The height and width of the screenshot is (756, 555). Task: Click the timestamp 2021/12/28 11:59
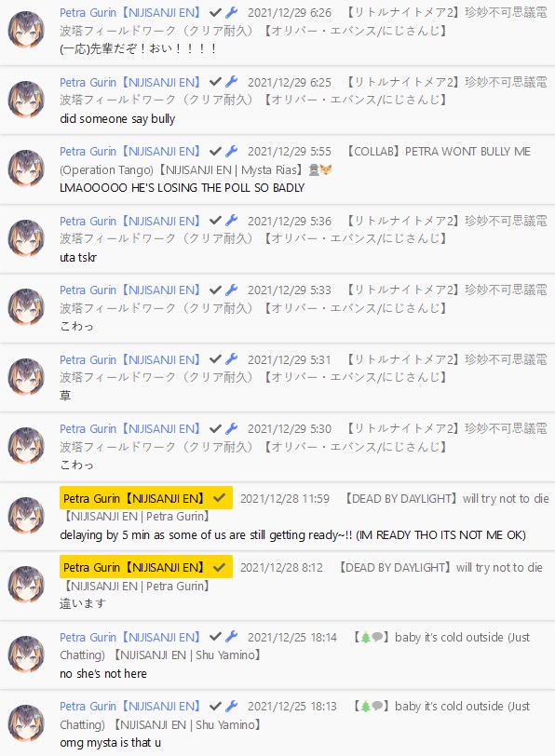[x=285, y=498]
